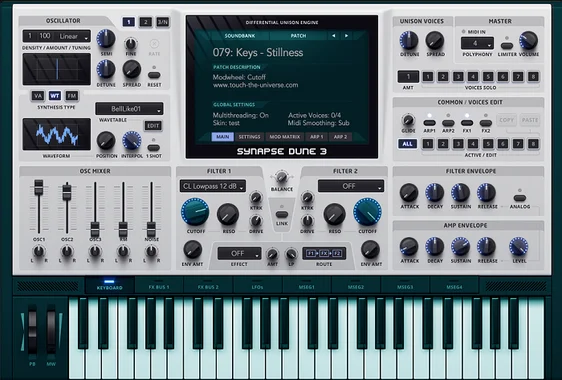Click the Unison Voices DETUNE knob

point(409,40)
